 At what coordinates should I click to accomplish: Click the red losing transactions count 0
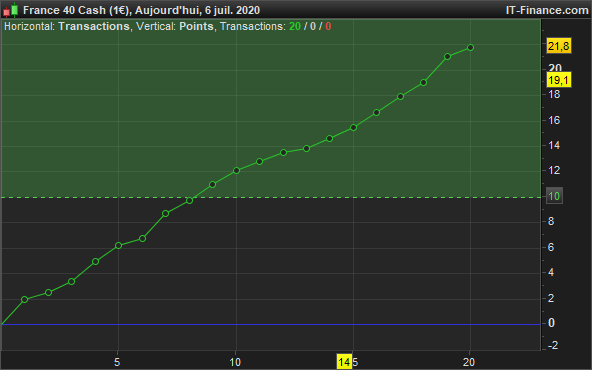[x=328, y=26]
